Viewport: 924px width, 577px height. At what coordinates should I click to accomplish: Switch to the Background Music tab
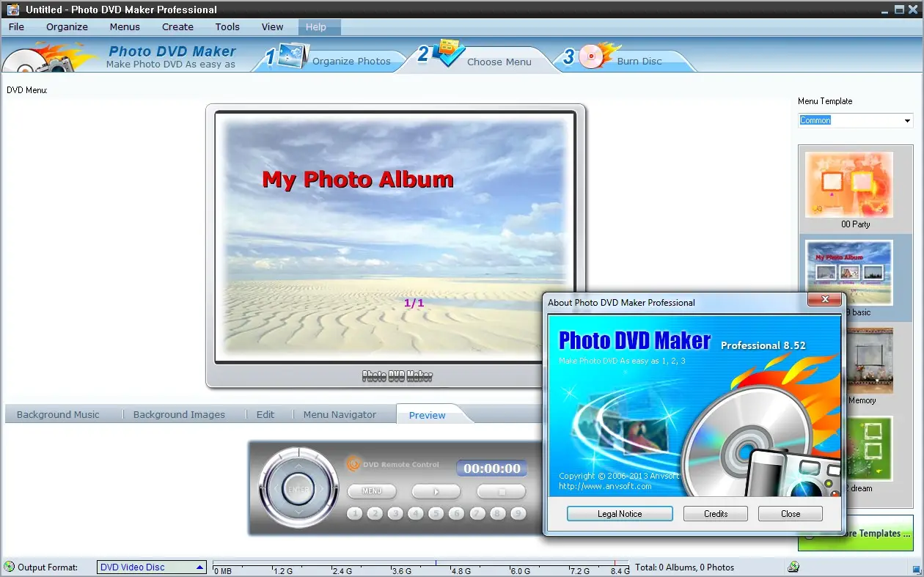(58, 414)
